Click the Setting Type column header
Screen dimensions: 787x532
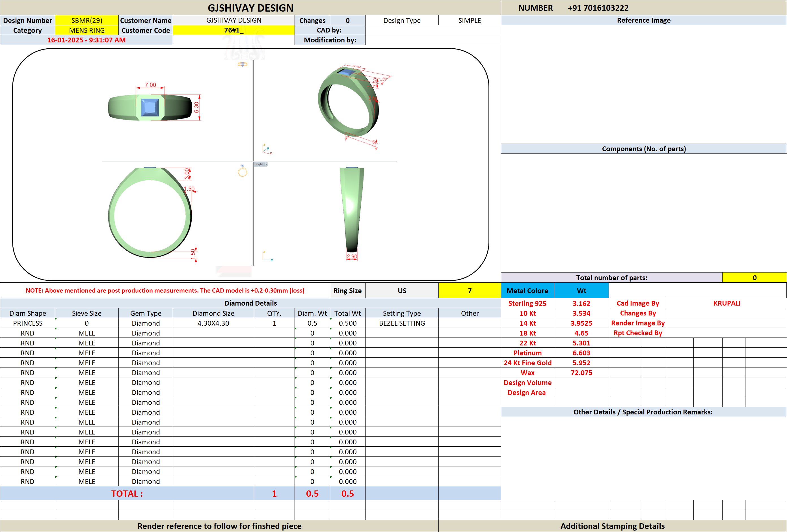point(402,313)
